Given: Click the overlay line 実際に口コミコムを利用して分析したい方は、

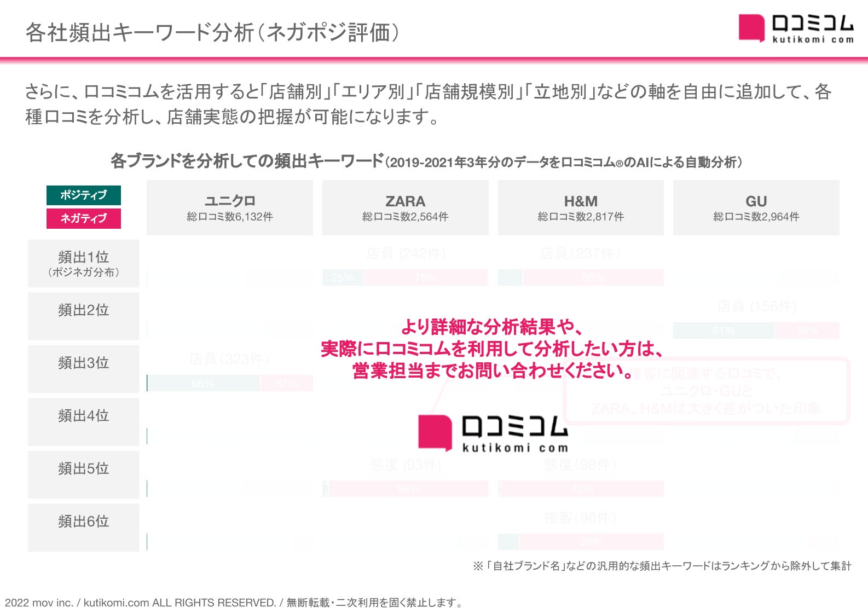Looking at the screenshot, I should pyautogui.click(x=493, y=349).
